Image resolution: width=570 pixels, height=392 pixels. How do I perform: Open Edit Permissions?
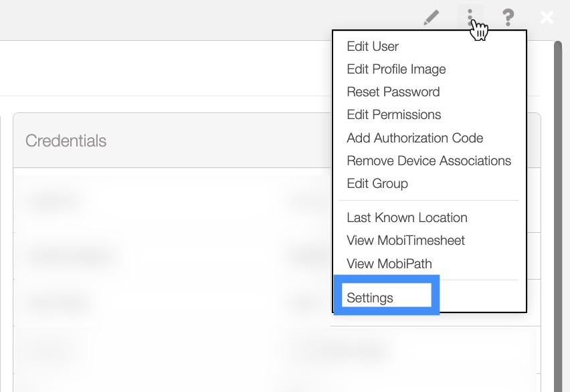coord(394,114)
